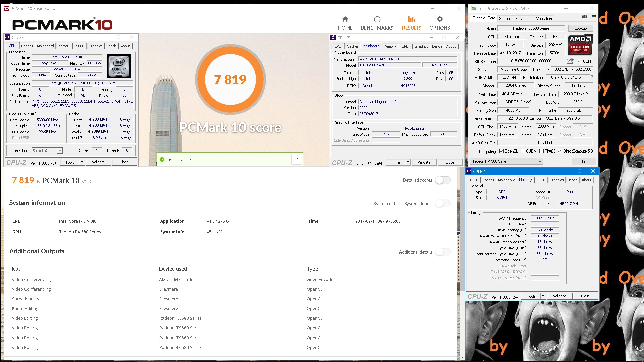Click the 4597.7 MHz NB Frequency value
The width and height of the screenshot is (644, 362).
pos(570,204)
